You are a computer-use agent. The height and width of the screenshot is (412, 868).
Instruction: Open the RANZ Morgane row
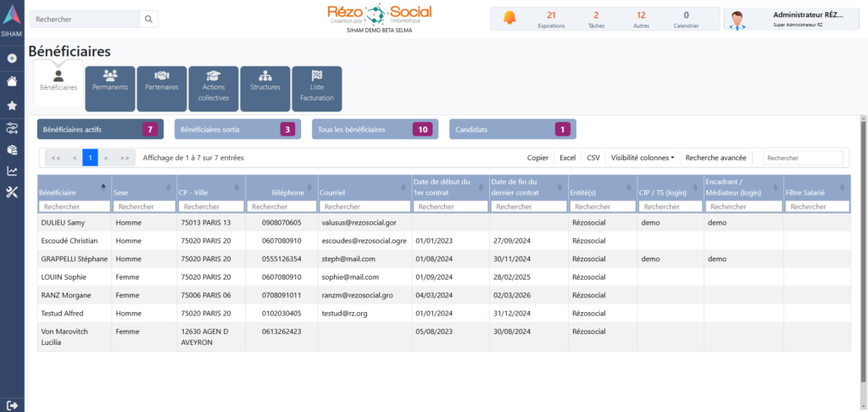pyautogui.click(x=444, y=295)
